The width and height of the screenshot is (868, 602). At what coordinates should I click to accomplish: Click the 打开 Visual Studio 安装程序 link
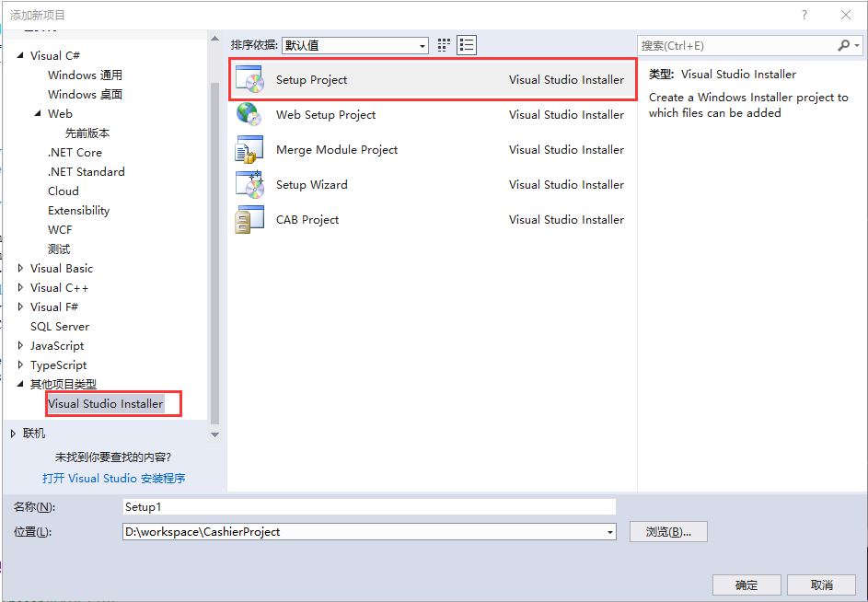[114, 478]
